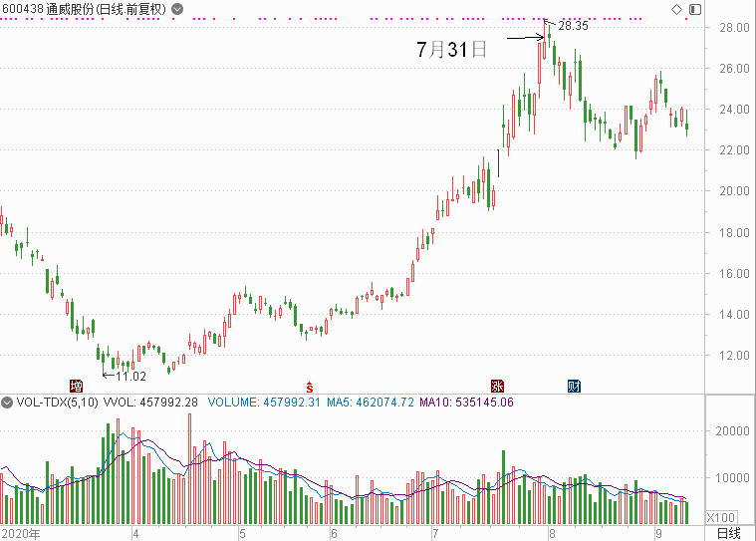Open the VOL-TDX indicator dropdown arrow

7,403
